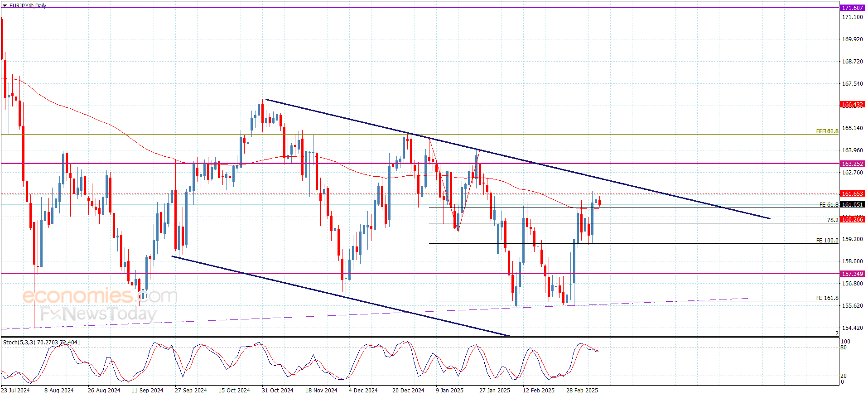The width and height of the screenshot is (868, 396).
Task: Select the red 161.653 price tag
Action: click(x=852, y=193)
